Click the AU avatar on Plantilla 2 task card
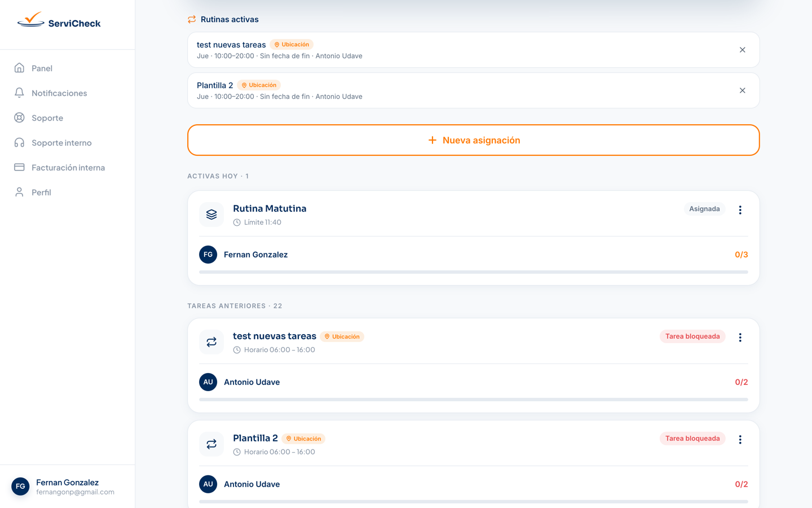The height and width of the screenshot is (508, 812). pos(208,484)
